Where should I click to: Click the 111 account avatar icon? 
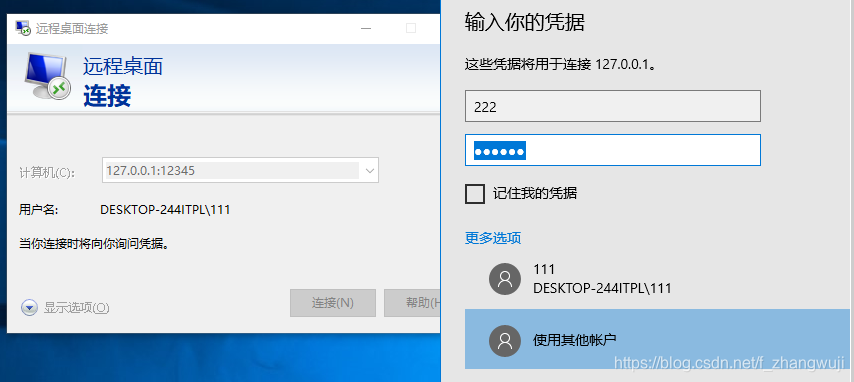coord(505,279)
